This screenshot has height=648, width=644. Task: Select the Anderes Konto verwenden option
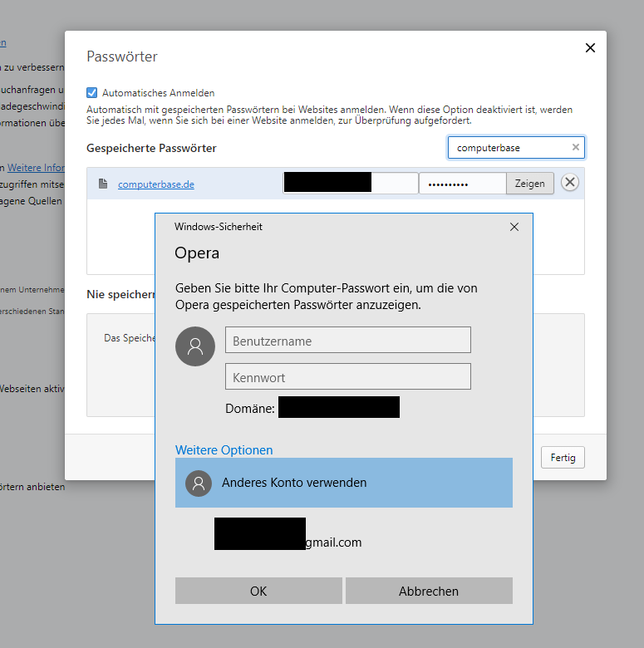[x=343, y=483]
